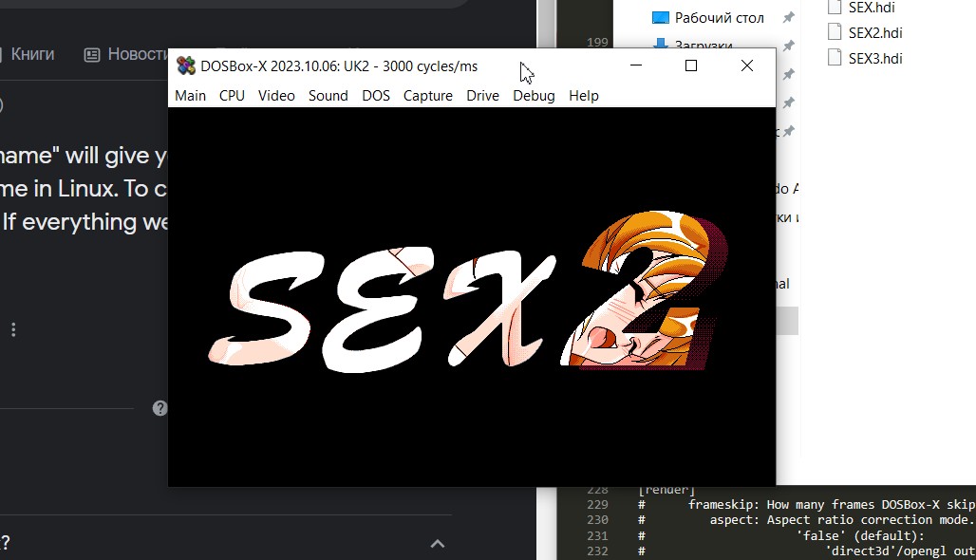Open the three-dot options menu in browser
The height and width of the screenshot is (560, 976).
13,329
